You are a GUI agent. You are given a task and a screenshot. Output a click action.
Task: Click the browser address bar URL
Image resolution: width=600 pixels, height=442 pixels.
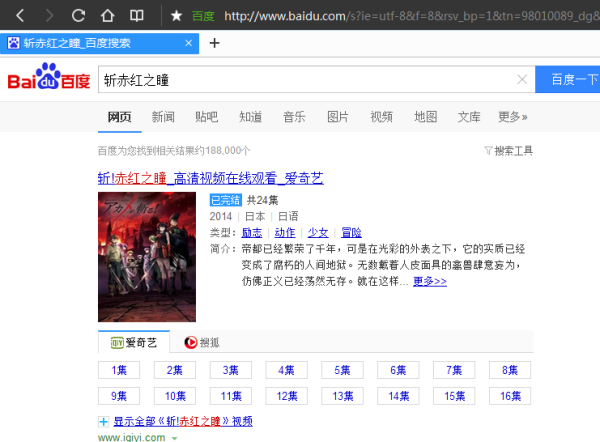pos(412,16)
